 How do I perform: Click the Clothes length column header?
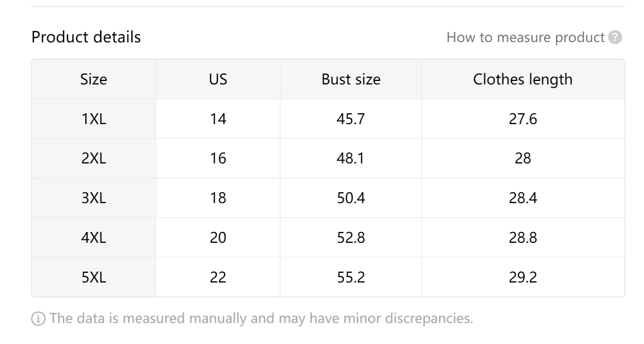[x=523, y=79]
